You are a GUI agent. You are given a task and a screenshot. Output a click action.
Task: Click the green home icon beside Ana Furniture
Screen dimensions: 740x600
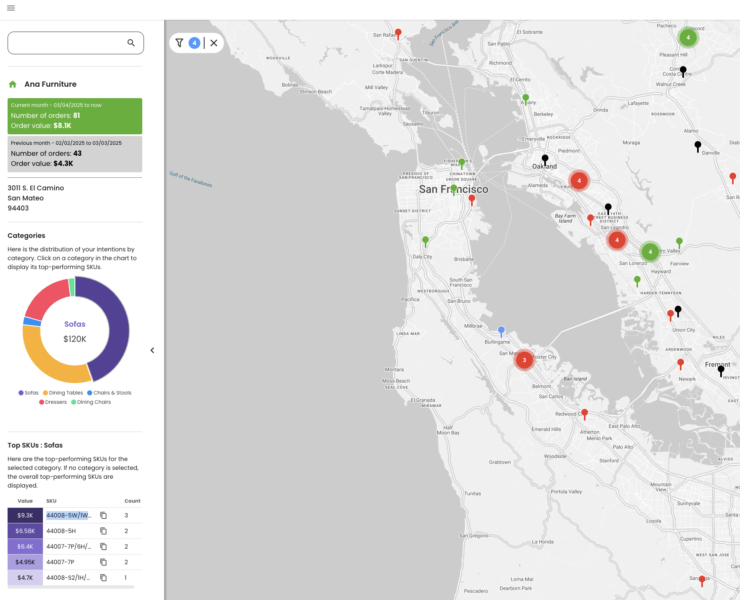tap(13, 85)
